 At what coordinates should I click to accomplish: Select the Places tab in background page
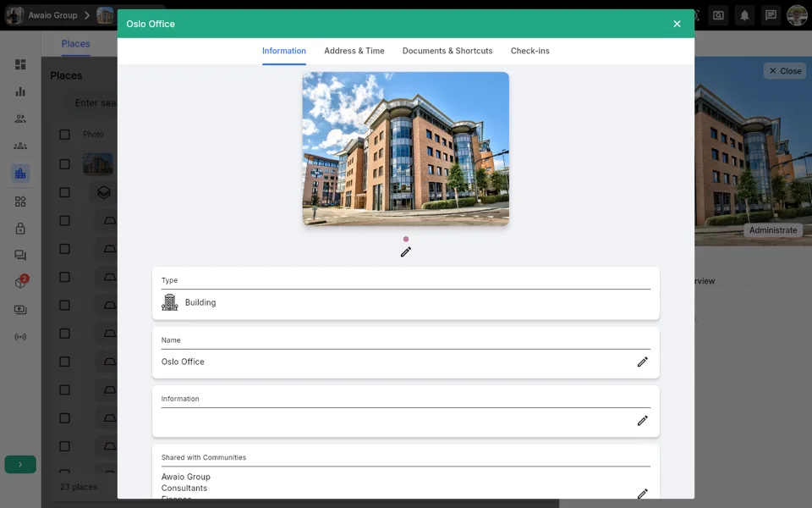pos(75,44)
